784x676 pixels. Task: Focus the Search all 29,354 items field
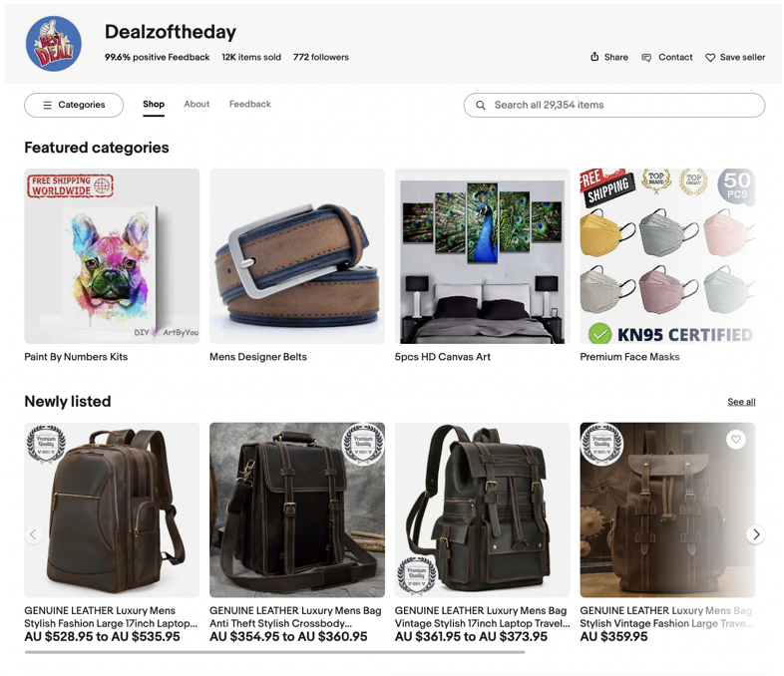coord(614,105)
